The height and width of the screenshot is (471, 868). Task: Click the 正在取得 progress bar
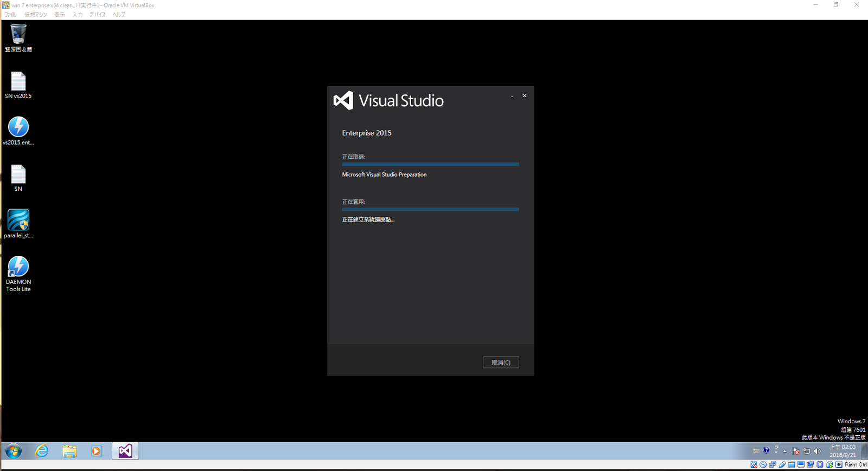(x=430, y=164)
